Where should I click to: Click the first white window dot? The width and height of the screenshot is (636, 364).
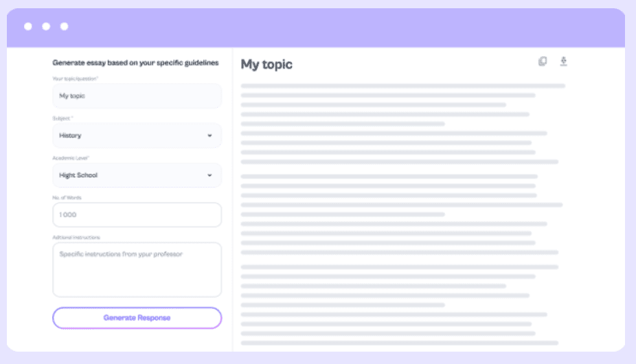pos(28,27)
